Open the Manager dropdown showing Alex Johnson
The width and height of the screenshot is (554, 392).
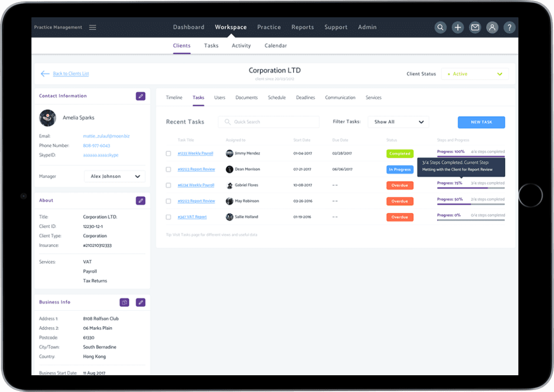[115, 176]
